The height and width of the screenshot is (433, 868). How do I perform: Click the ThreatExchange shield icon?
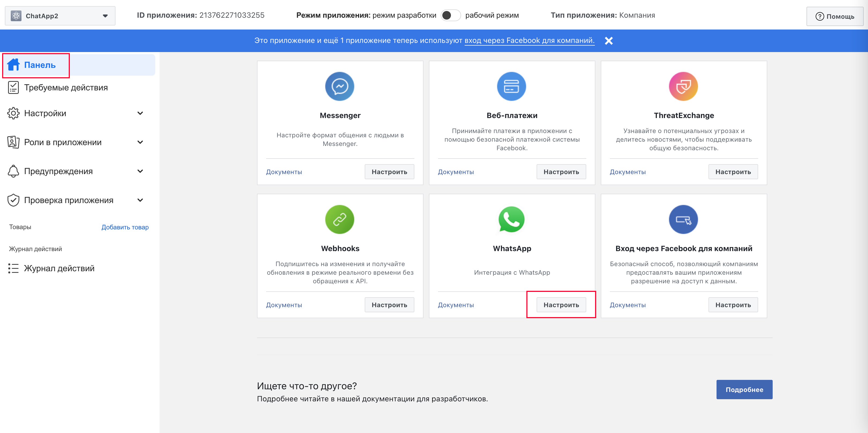(683, 86)
